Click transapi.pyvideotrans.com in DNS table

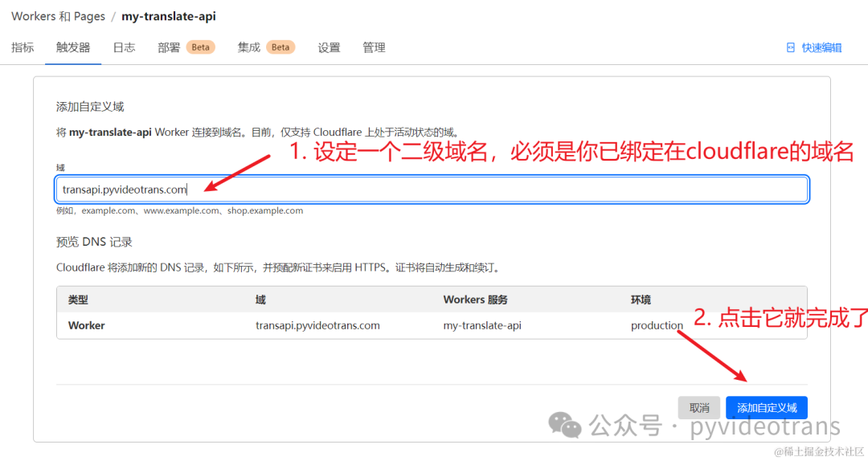click(x=317, y=325)
